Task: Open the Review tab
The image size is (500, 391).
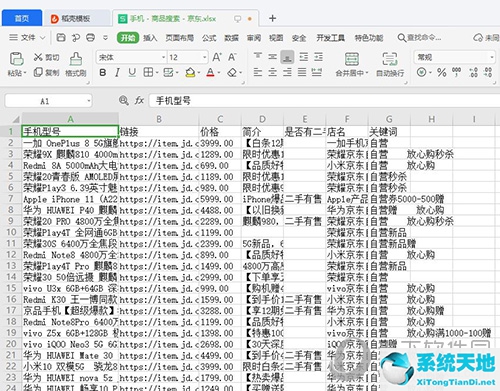Action: click(x=254, y=38)
